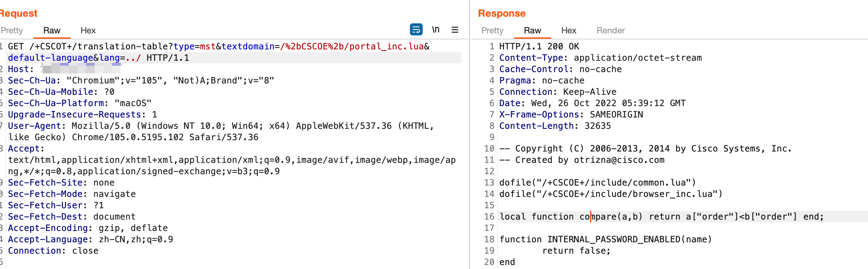This screenshot has width=868, height=269.
Task: Switch Request view to Pretty tab
Action: 12,30
